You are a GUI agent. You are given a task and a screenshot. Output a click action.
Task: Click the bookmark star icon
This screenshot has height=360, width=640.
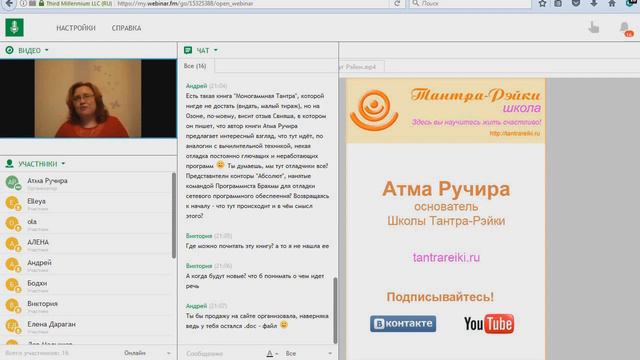point(542,4)
